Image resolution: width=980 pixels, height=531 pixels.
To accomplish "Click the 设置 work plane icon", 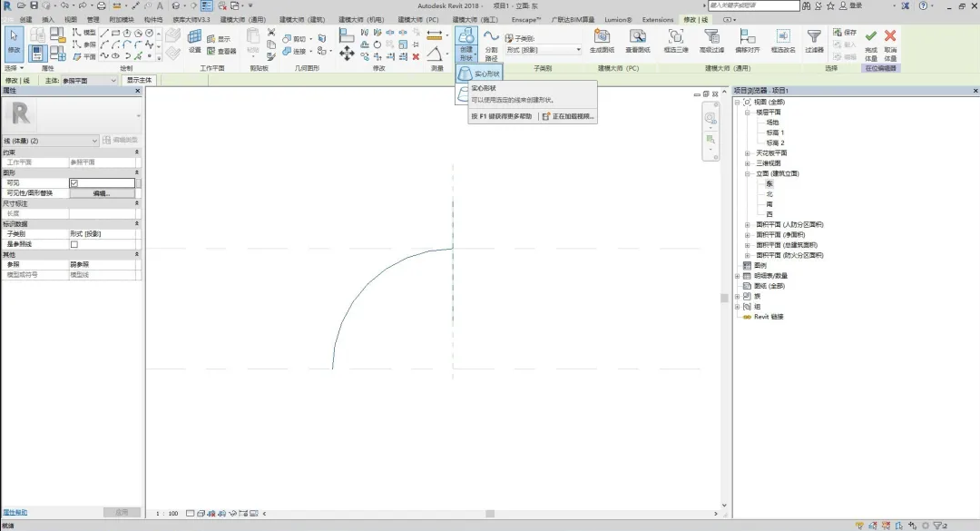I will click(x=194, y=40).
